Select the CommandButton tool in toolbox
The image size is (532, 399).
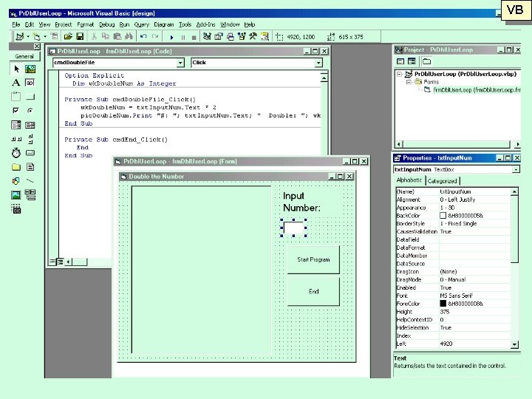[x=30, y=97]
